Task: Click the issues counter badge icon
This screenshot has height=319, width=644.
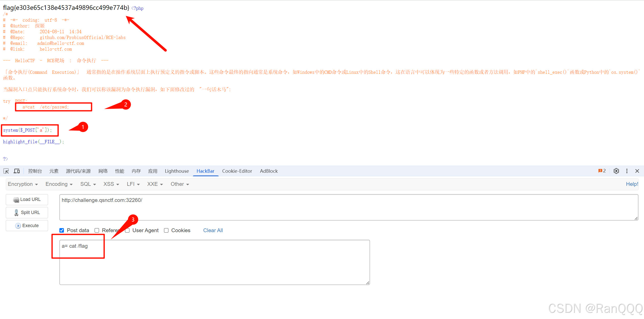Action: pos(602,171)
